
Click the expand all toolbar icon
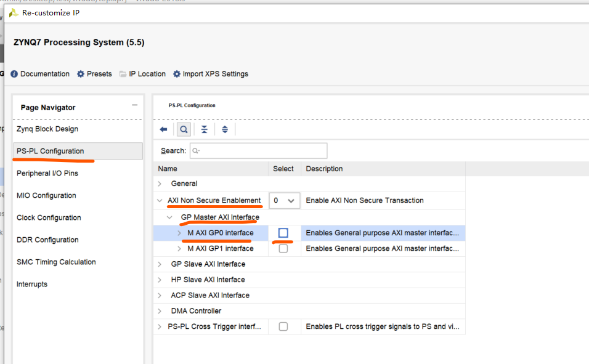pyautogui.click(x=225, y=129)
